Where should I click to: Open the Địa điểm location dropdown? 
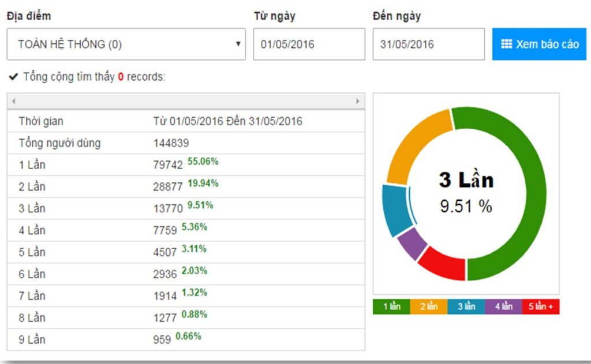(126, 44)
